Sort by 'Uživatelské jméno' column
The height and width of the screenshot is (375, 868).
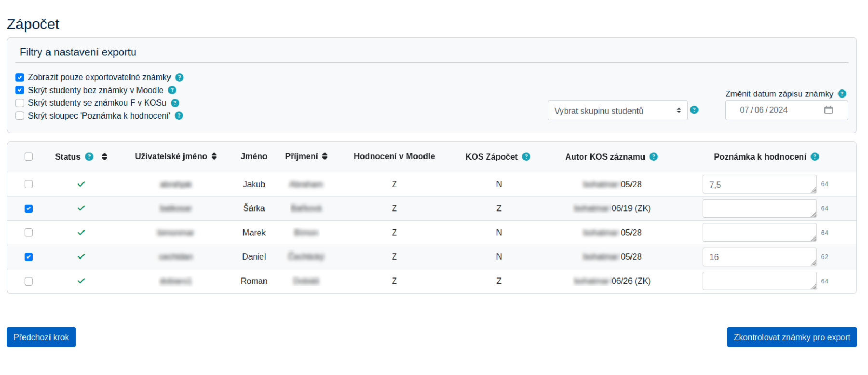214,156
